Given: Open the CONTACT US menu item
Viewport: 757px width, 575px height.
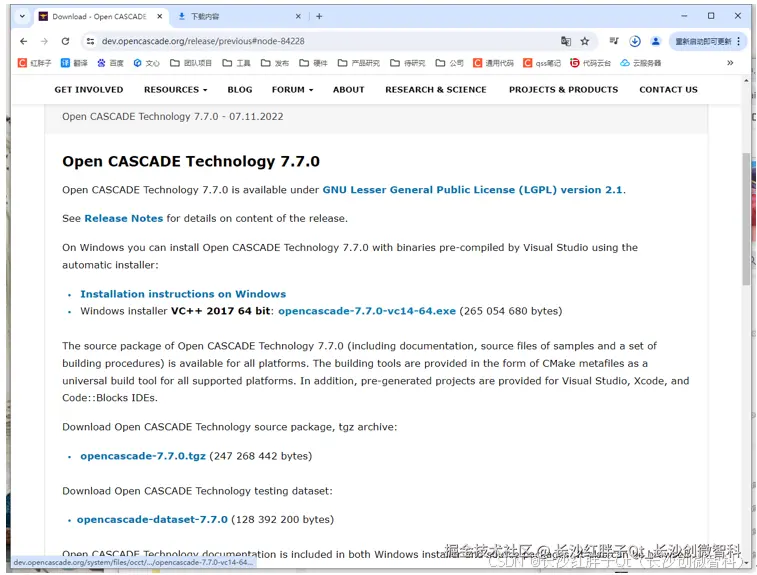Looking at the screenshot, I should click(x=669, y=90).
